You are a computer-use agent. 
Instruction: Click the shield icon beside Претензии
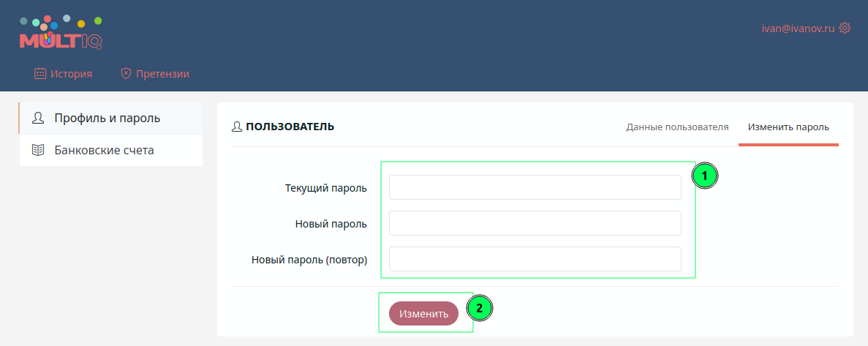126,73
